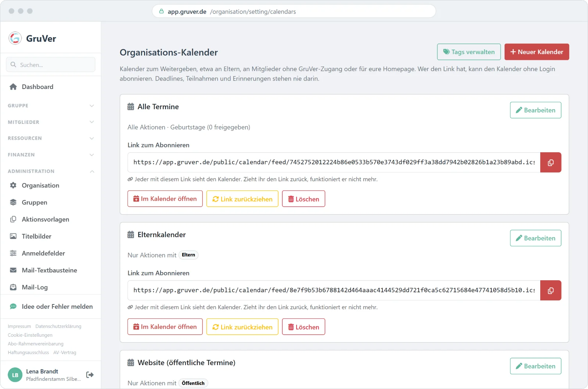Click the Mail-Textbausteine envelope icon
Image resolution: width=588 pixels, height=389 pixels.
[13, 270]
